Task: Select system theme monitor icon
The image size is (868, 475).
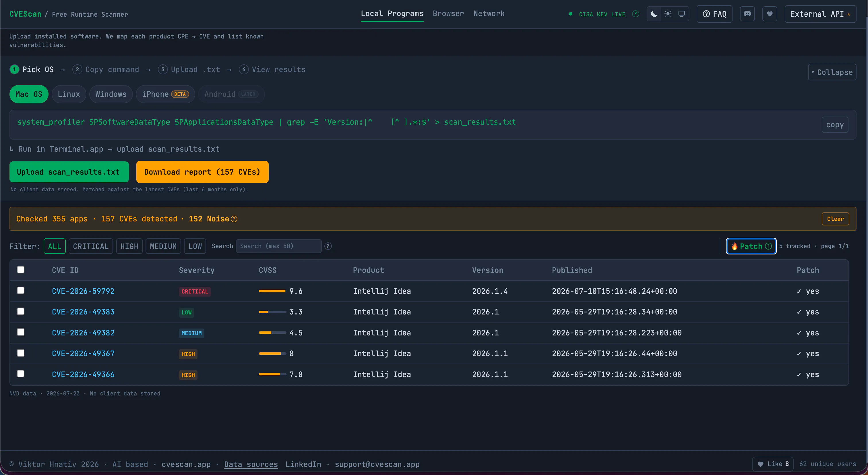Action: 682,14
